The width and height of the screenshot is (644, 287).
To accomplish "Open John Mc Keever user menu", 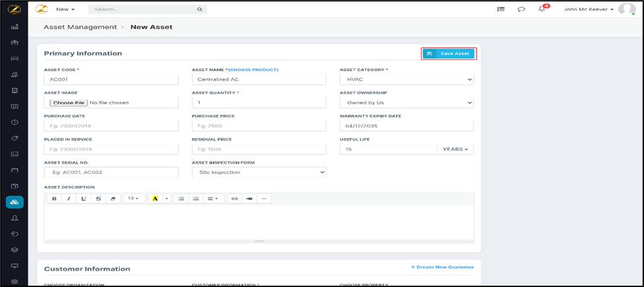I will pos(589,9).
